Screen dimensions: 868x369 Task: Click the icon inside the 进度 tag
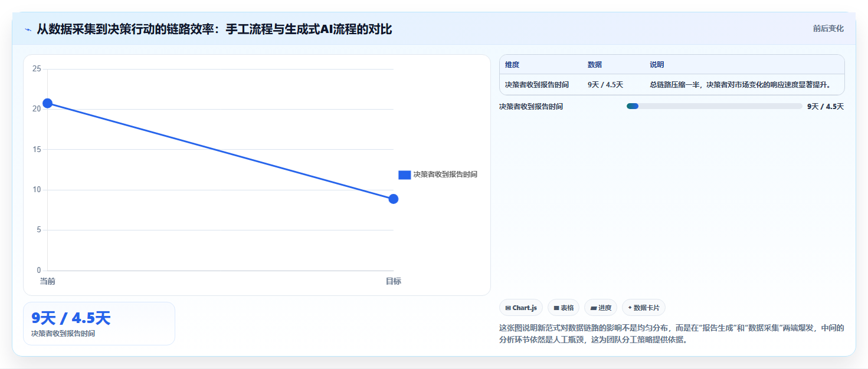point(593,308)
